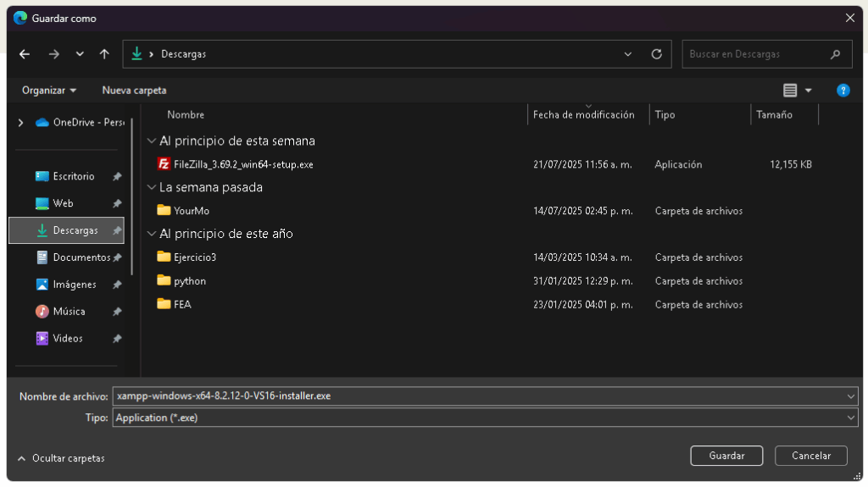Click the pin icon next to Videos
This screenshot has width=868, height=487.
click(x=117, y=340)
